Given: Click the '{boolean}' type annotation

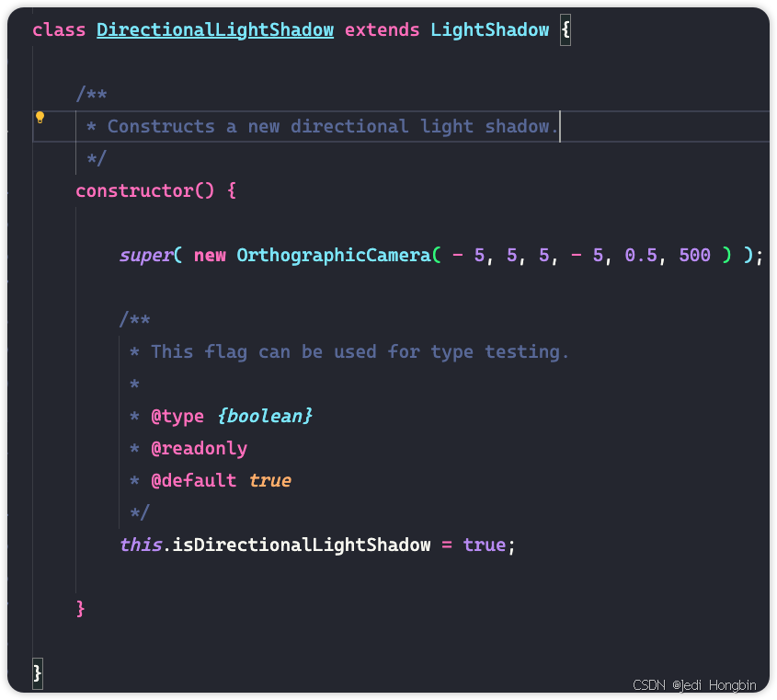Looking at the screenshot, I should [x=265, y=417].
